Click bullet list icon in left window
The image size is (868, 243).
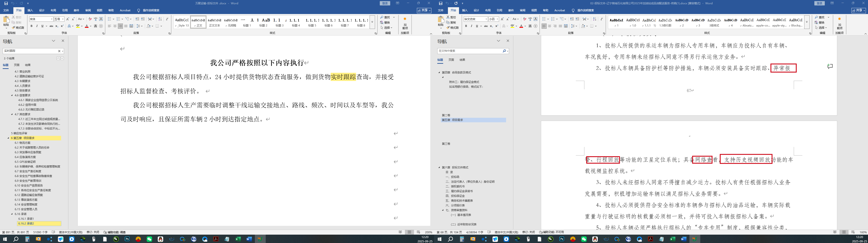[x=110, y=19]
